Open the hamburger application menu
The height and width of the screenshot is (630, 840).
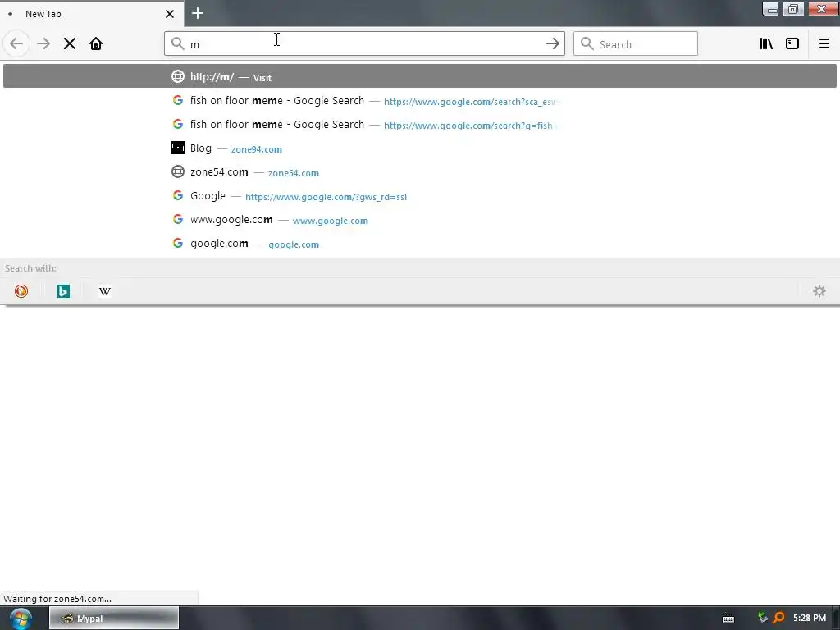pos(824,43)
